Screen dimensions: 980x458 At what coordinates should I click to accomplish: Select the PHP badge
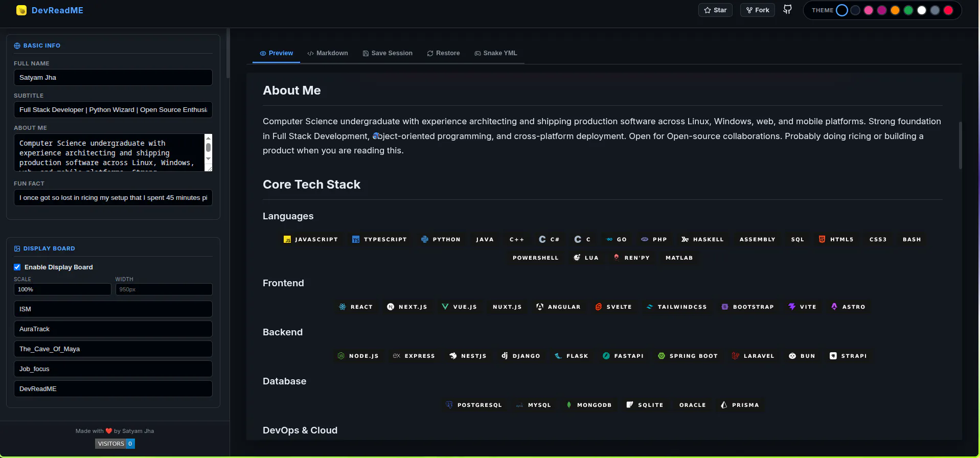point(654,239)
